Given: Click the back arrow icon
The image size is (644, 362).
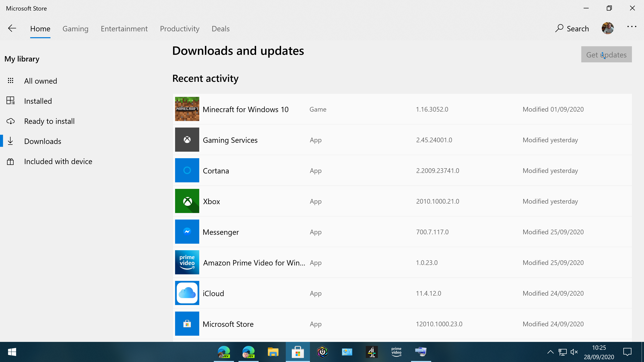Looking at the screenshot, I should pos(12,28).
